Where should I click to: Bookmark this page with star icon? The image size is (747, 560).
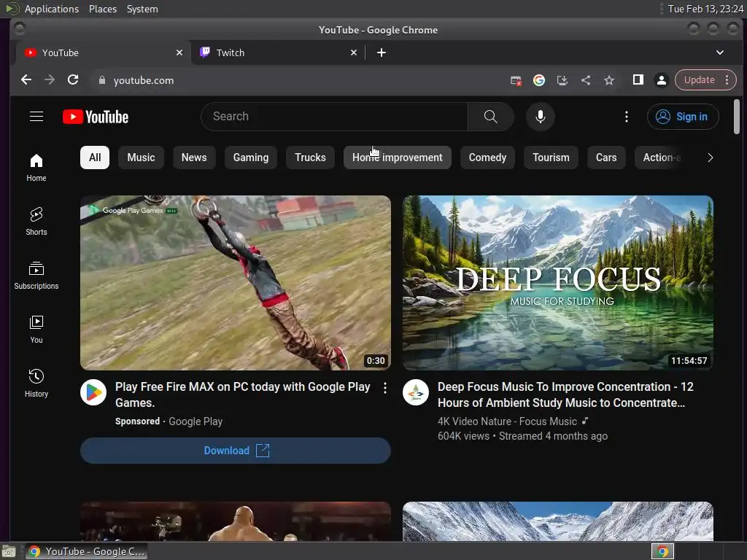click(609, 80)
